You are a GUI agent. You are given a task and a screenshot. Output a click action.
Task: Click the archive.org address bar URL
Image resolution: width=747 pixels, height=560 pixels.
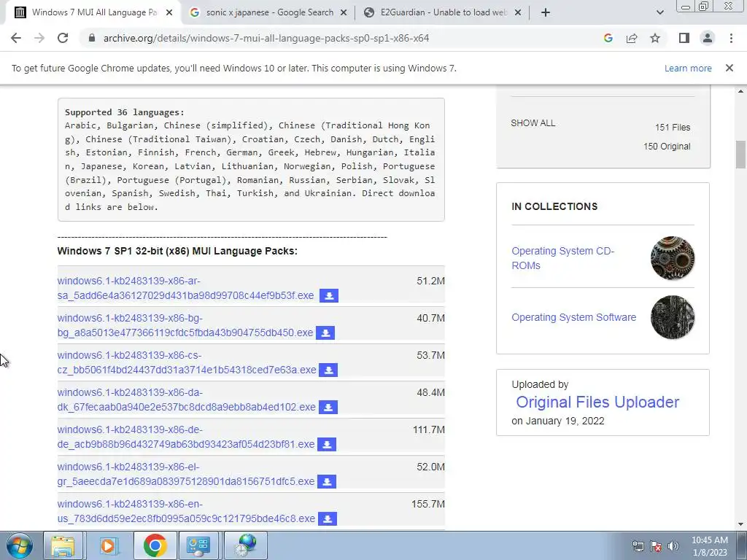(x=266, y=38)
